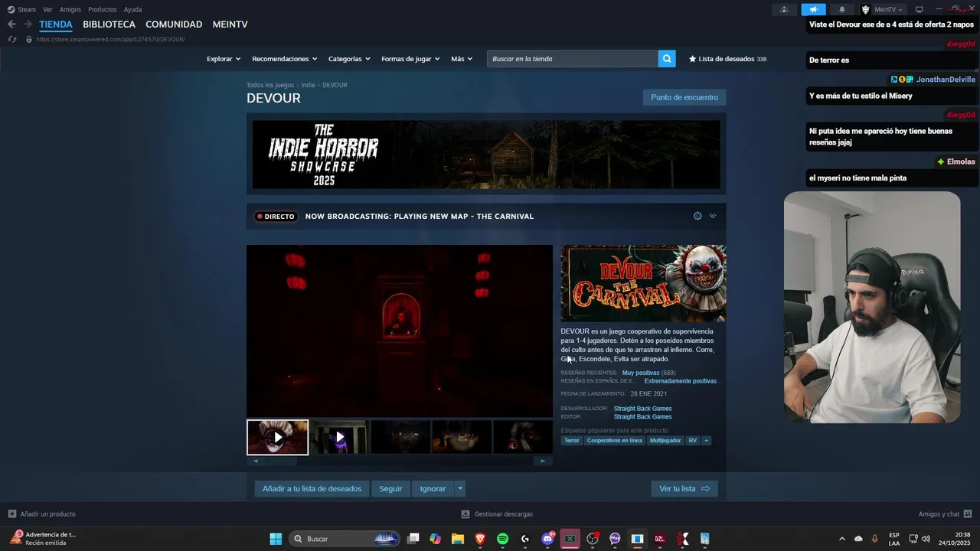Open Logitech G Hub taskbar icon
Screen dimensions: 980x551
pyautogui.click(x=525, y=539)
